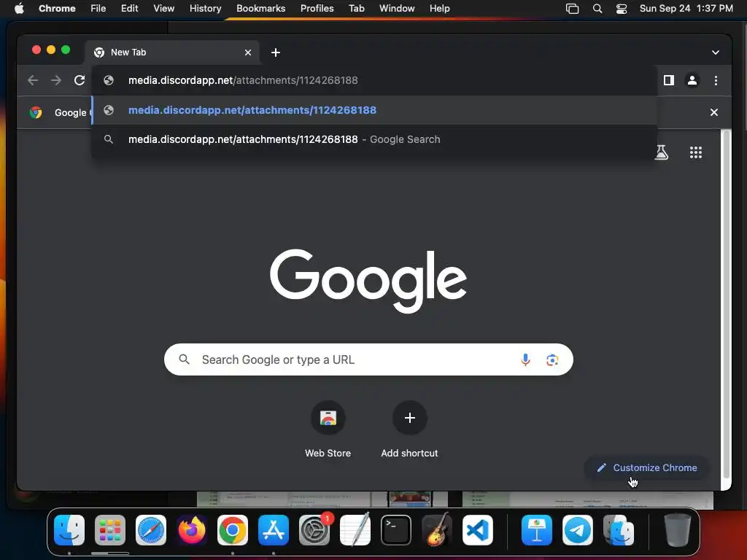Screen dimensions: 747x560
Task: Close the New Tab tab
Action: pyautogui.click(x=248, y=52)
